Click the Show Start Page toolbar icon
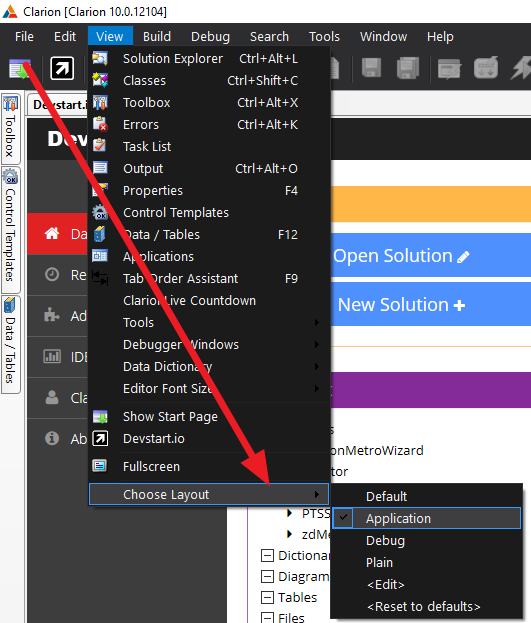This screenshot has height=623, width=531. pyautogui.click(x=19, y=68)
